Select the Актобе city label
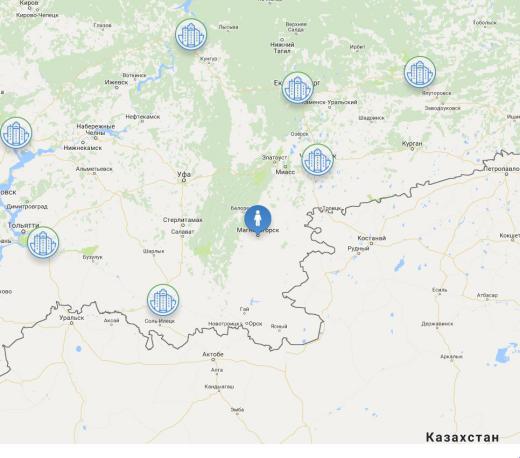This screenshot has width=520, height=458. pos(213,354)
